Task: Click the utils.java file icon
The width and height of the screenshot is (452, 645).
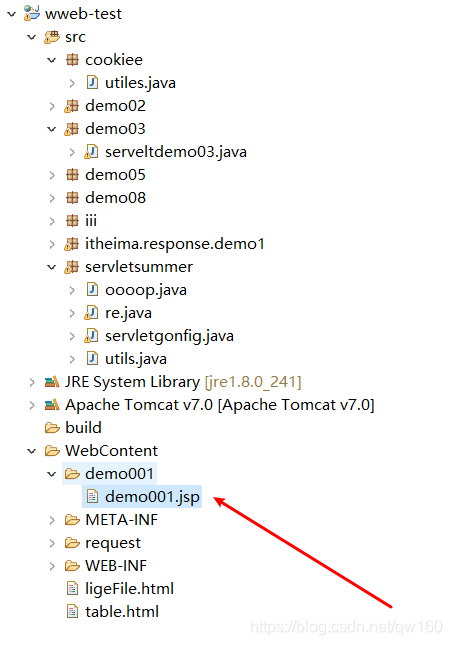Action: pos(92,359)
